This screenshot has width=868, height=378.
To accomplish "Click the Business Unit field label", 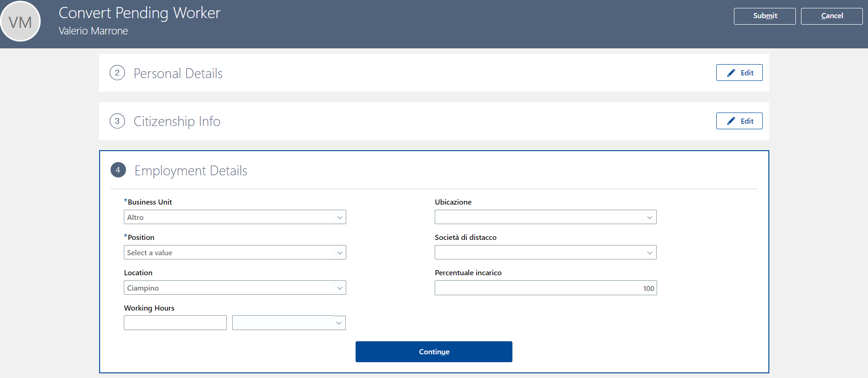I will pos(150,202).
